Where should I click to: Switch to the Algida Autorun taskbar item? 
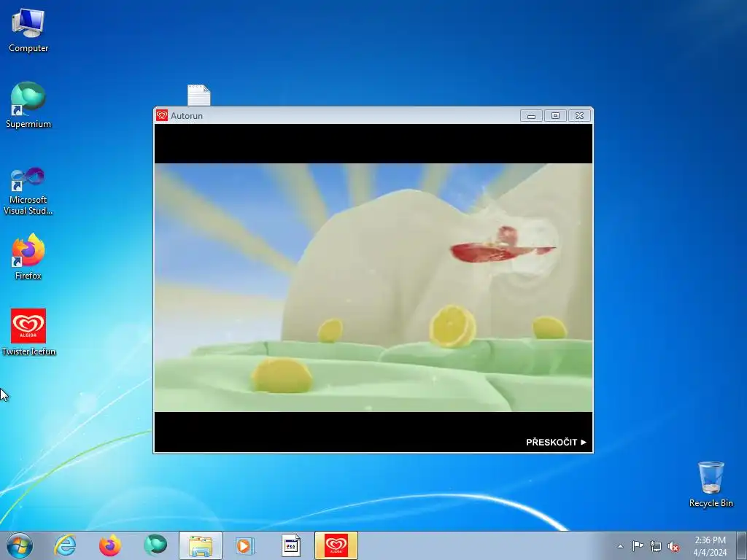(x=336, y=545)
